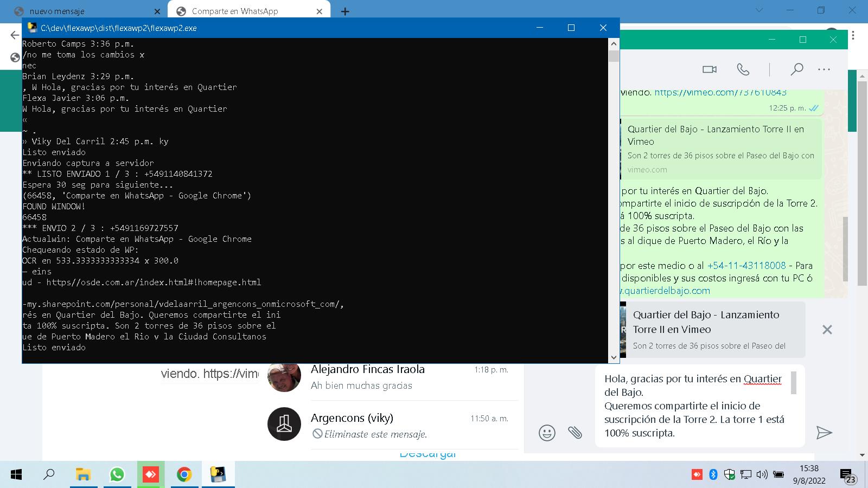868x488 pixels.
Task: Open a new Chrome tab
Action: pyautogui.click(x=345, y=11)
